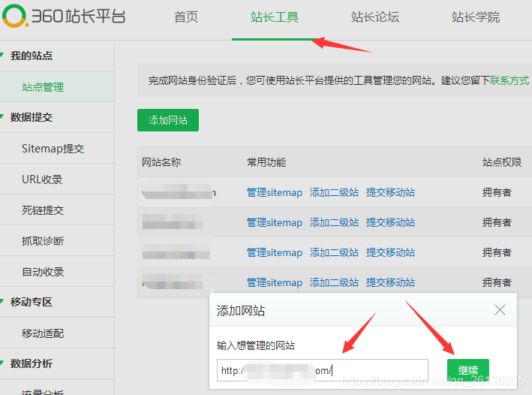532x395 pixels.
Task: Click the 常用功能 column header
Action: click(266, 162)
